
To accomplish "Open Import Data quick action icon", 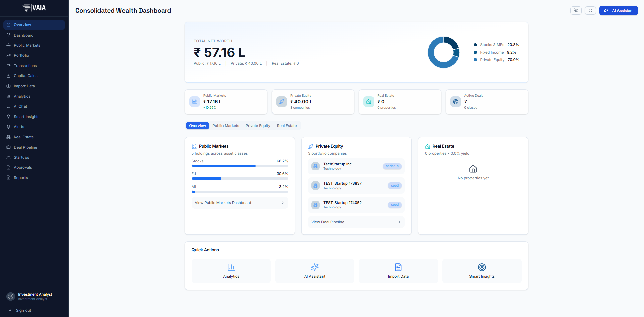I will point(398,267).
